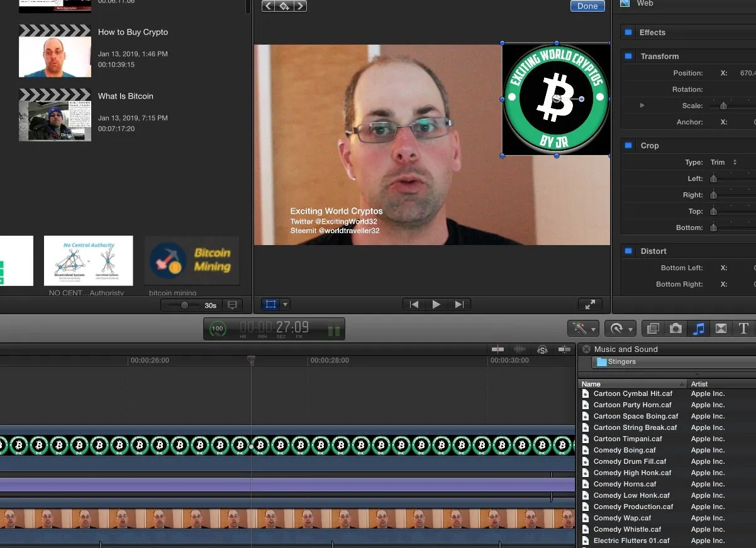Toggle the Effects section checkbox
Screen dimensions: 756x548
coord(628,33)
